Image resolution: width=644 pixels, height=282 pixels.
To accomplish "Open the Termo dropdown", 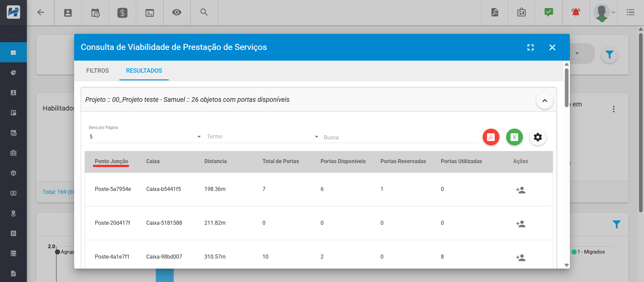I will coord(263,137).
